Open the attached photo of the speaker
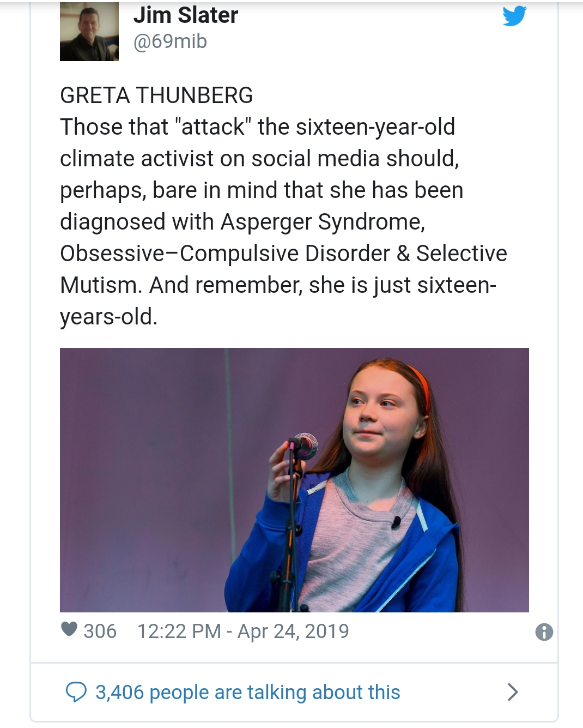 click(294, 480)
